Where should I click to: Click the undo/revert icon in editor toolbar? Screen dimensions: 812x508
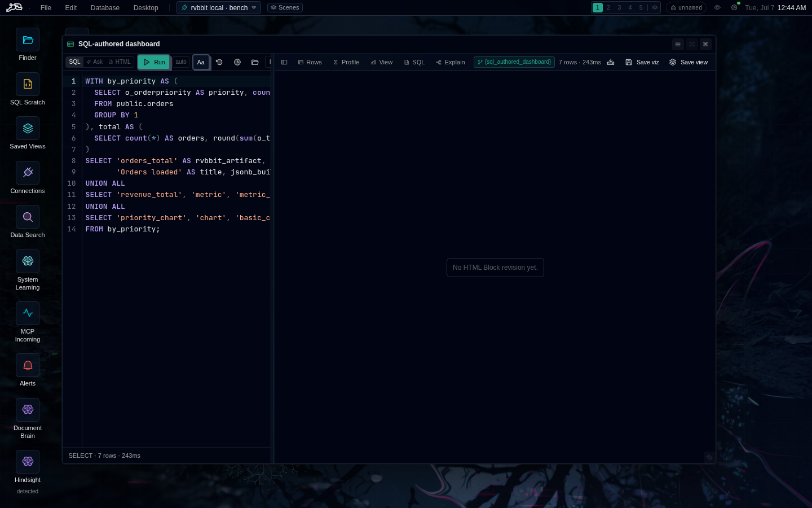219,62
